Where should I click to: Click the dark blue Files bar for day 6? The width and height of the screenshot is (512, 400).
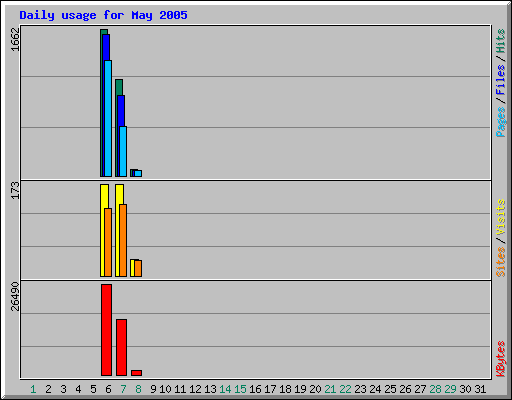[x=106, y=47]
